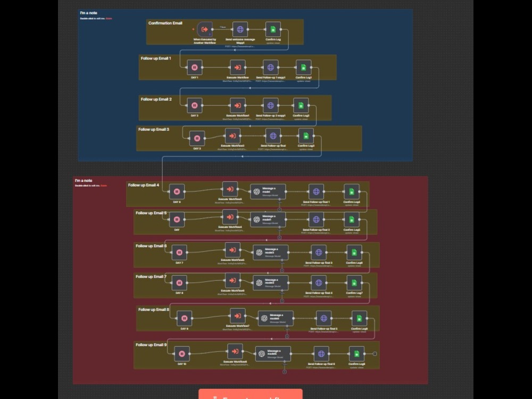This screenshot has height=399, width=532.
Task: Open the Execute Workflow node in Follow up Email 2
Action: pos(237,105)
